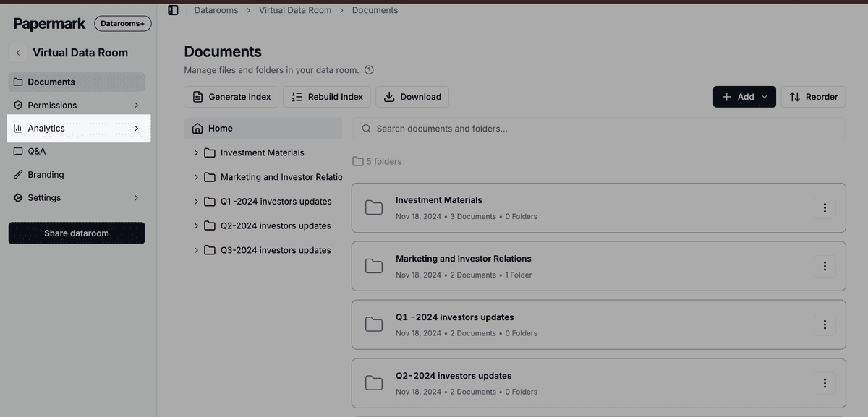
Task: Open Marketing and Investor Relations card title
Action: (464, 259)
